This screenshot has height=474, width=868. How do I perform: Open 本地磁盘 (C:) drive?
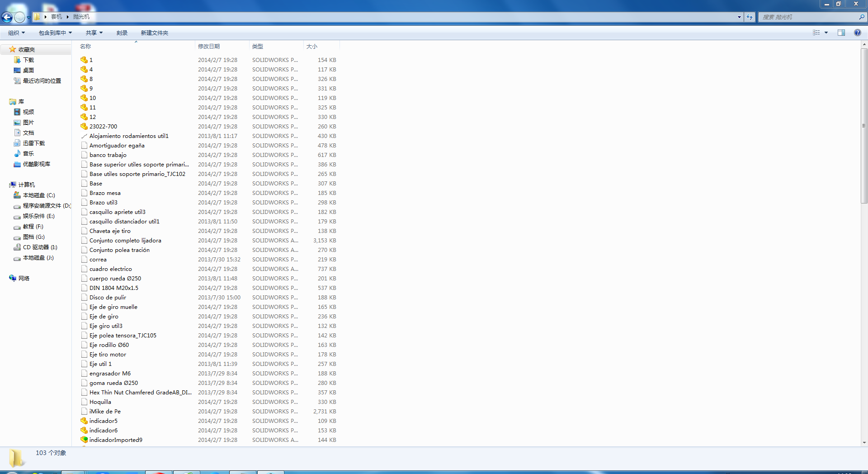[39, 195]
